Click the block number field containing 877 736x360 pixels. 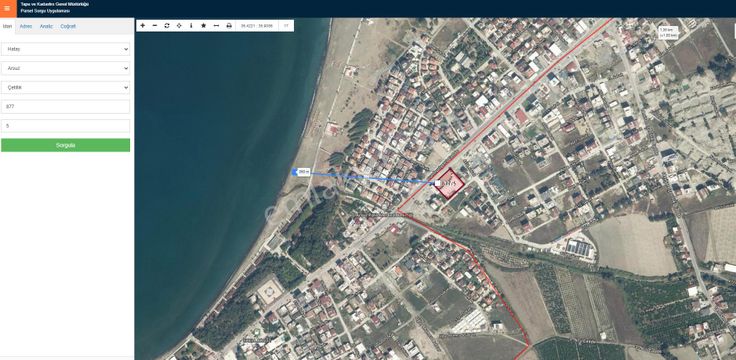pyautogui.click(x=65, y=107)
